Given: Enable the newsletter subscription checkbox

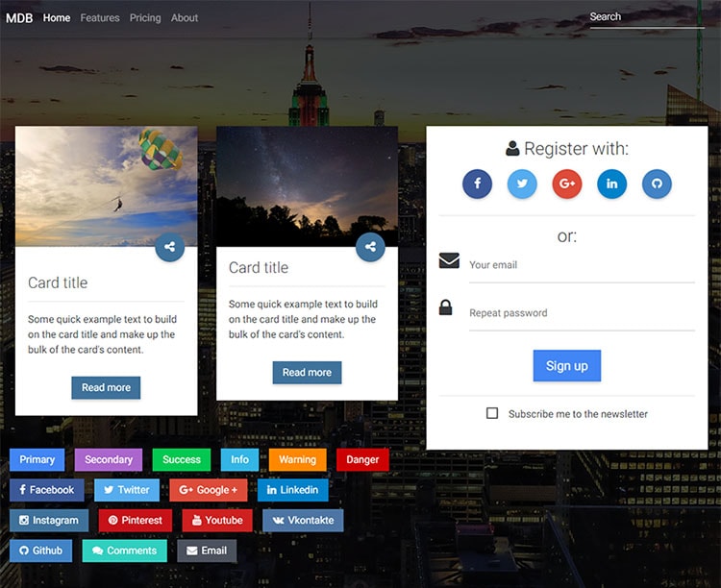Looking at the screenshot, I should click(x=492, y=413).
